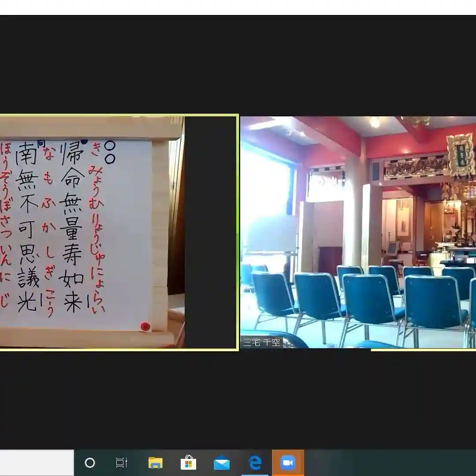Open the Zoom app in the taskbar
476x476 pixels.
(288, 463)
